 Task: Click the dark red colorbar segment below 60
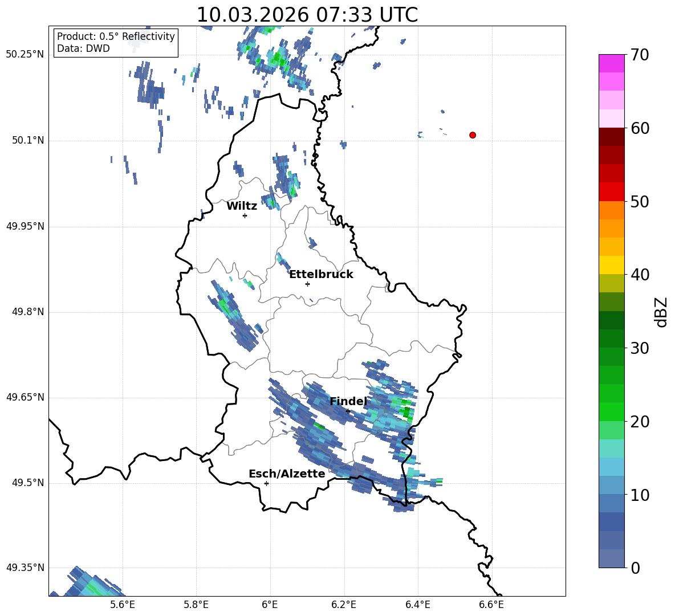tap(611, 137)
